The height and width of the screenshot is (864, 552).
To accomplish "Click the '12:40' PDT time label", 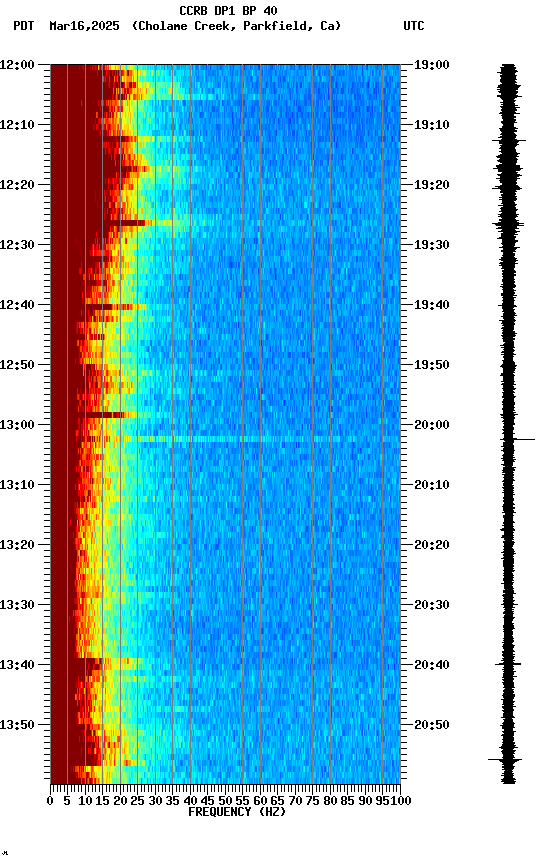I will point(17,305).
